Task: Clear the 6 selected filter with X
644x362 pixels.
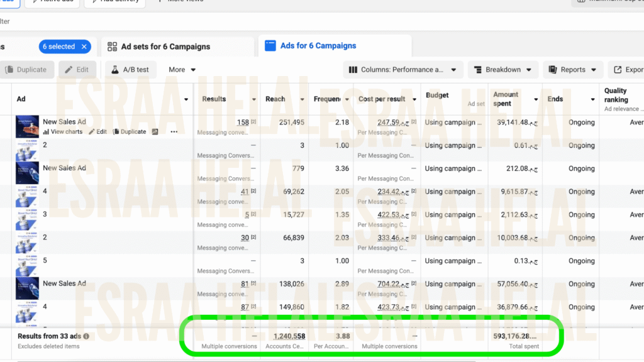Action: (85, 47)
